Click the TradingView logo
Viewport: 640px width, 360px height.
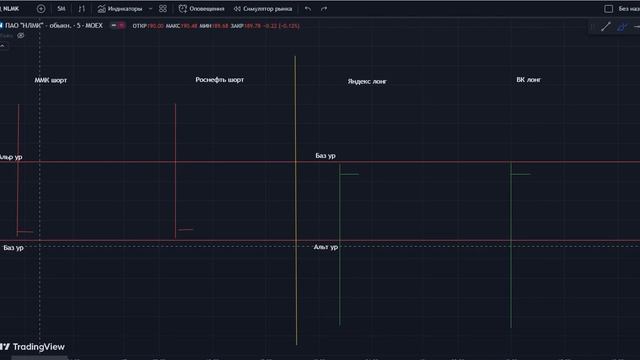[x=33, y=347]
